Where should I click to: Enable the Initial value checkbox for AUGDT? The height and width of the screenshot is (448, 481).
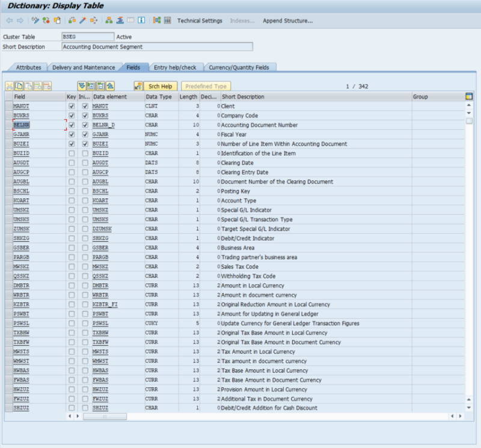click(x=84, y=163)
